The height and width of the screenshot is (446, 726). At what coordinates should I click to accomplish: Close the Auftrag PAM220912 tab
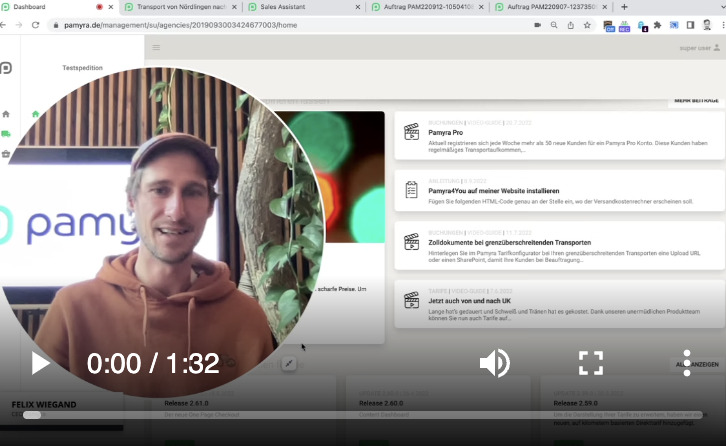coord(481,7)
